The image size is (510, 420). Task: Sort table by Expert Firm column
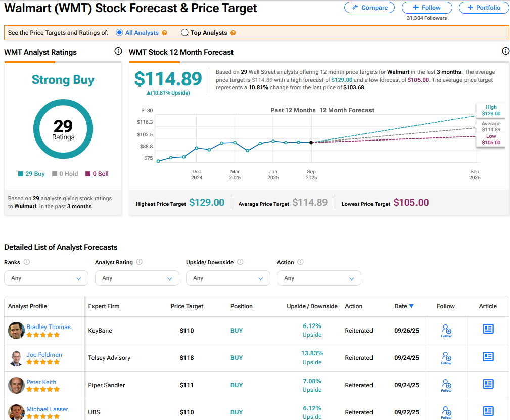pos(104,306)
